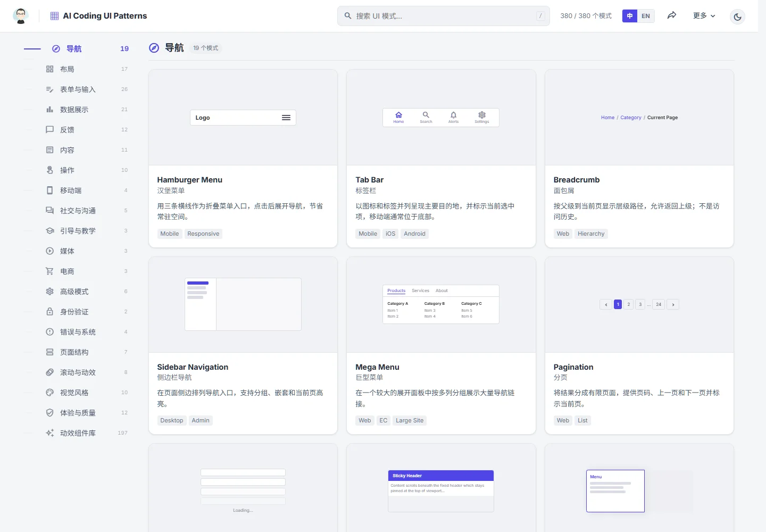This screenshot has width=766, height=532.
Task: Click the share arrow icon in header
Action: (x=672, y=15)
